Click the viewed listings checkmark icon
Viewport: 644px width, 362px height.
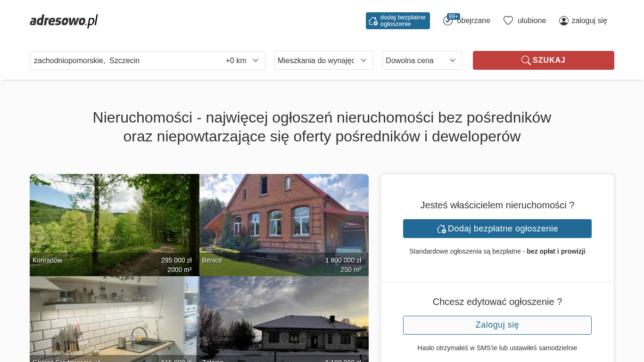click(x=447, y=21)
